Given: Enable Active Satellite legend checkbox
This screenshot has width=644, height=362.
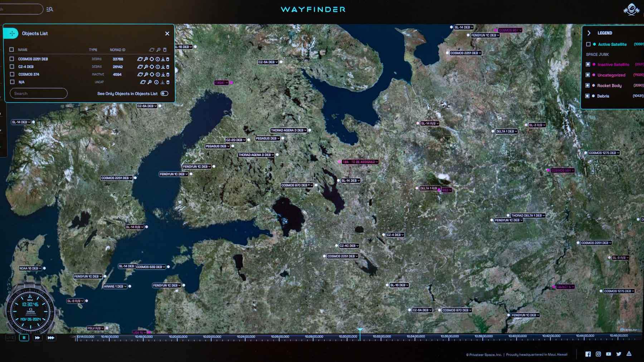Looking at the screenshot, I should click(588, 44).
